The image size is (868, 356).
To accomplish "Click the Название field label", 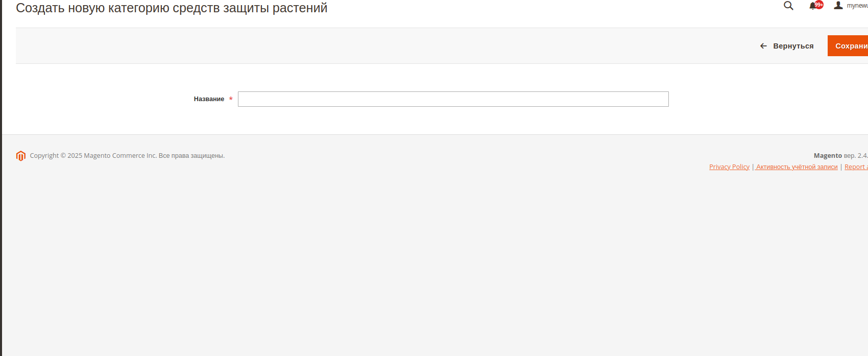I will (x=209, y=99).
